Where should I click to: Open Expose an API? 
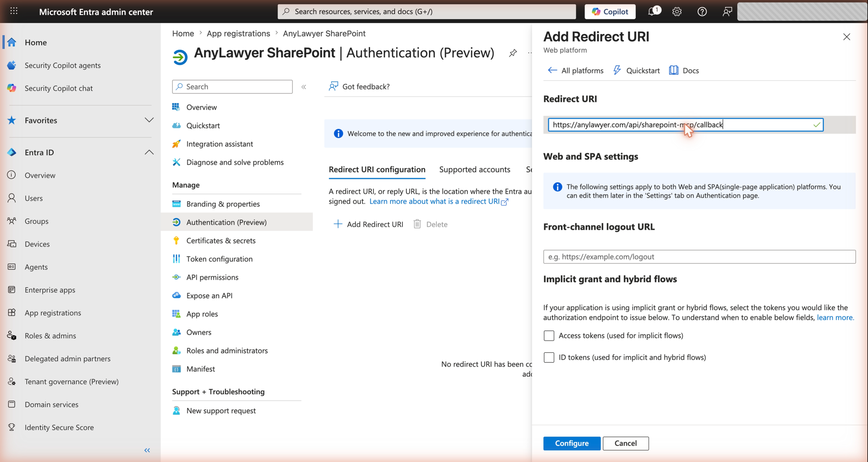(209, 295)
